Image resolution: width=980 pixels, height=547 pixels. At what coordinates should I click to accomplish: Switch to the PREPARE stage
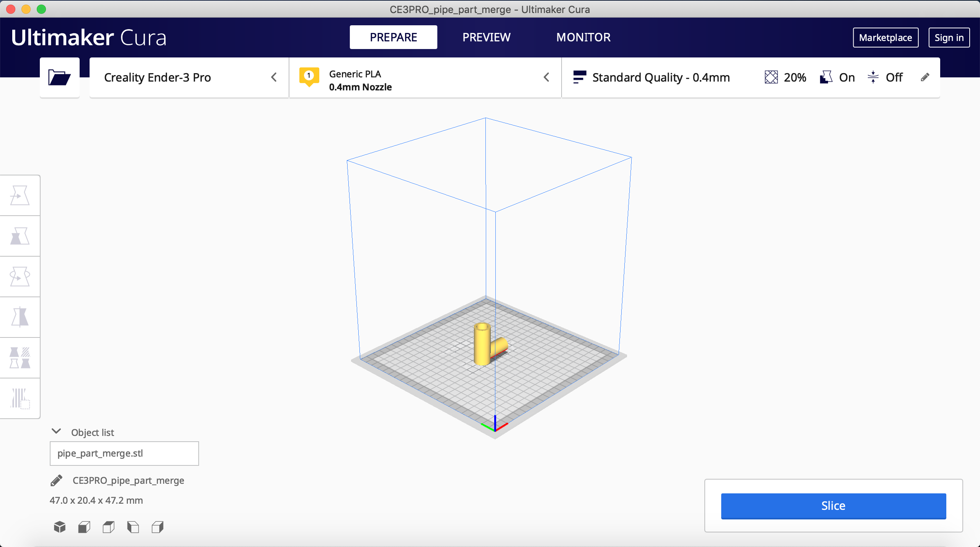click(393, 37)
